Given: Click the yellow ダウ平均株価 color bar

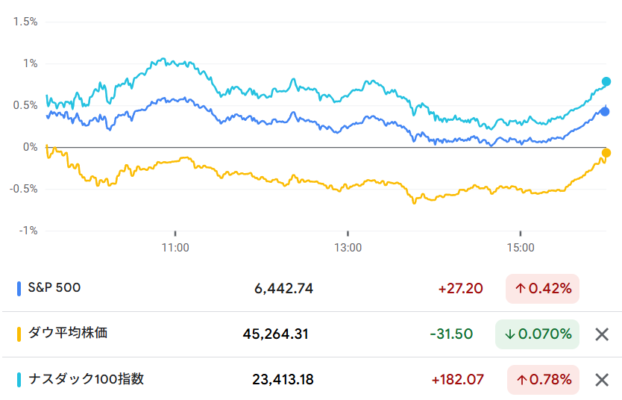Looking at the screenshot, I should point(19,334).
